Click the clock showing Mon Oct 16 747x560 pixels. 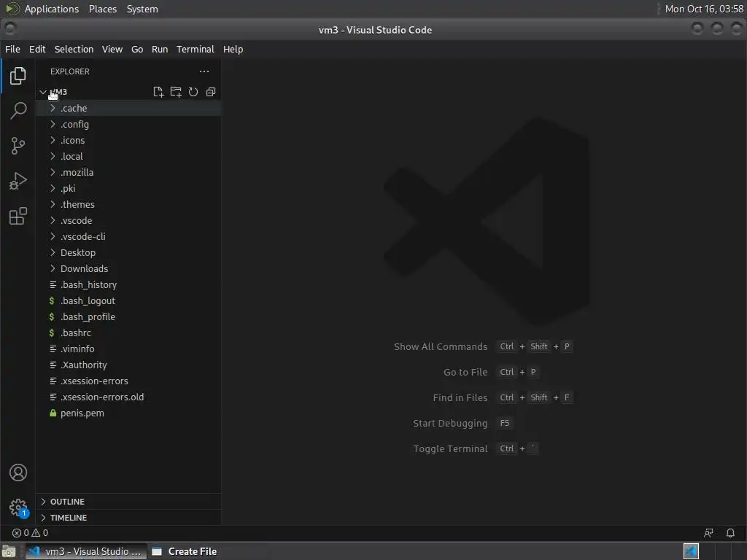[704, 9]
